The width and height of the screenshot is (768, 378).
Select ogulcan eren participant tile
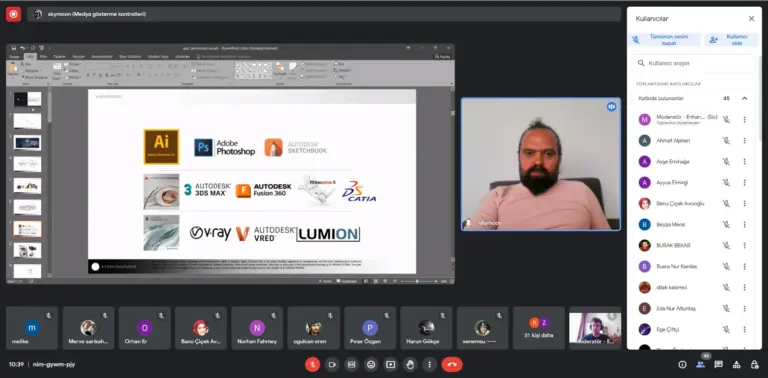tap(313, 328)
